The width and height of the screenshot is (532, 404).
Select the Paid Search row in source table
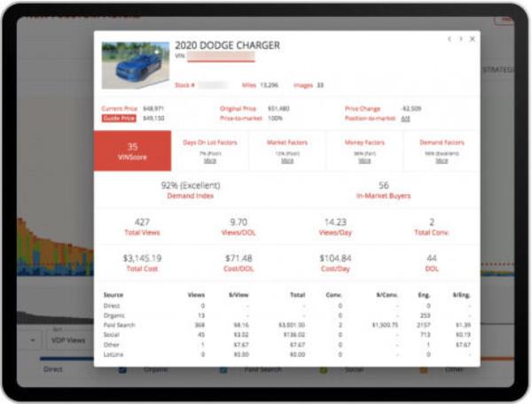tap(286, 325)
